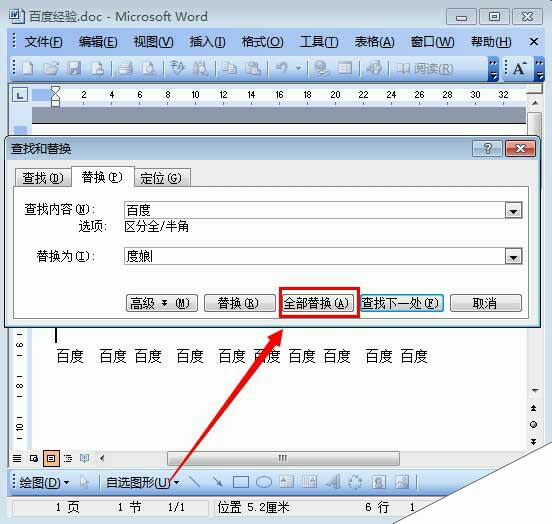Close the document with menu-bar X
This screenshot has width=552, height=524.
pyautogui.click(x=534, y=42)
